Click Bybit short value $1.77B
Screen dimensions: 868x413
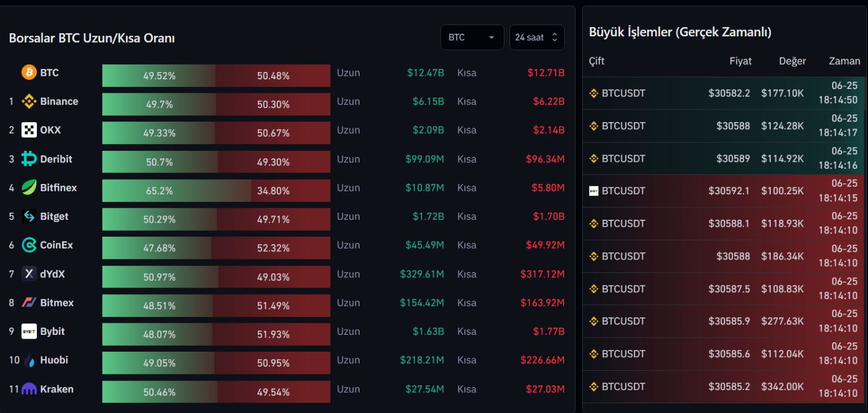tap(548, 331)
